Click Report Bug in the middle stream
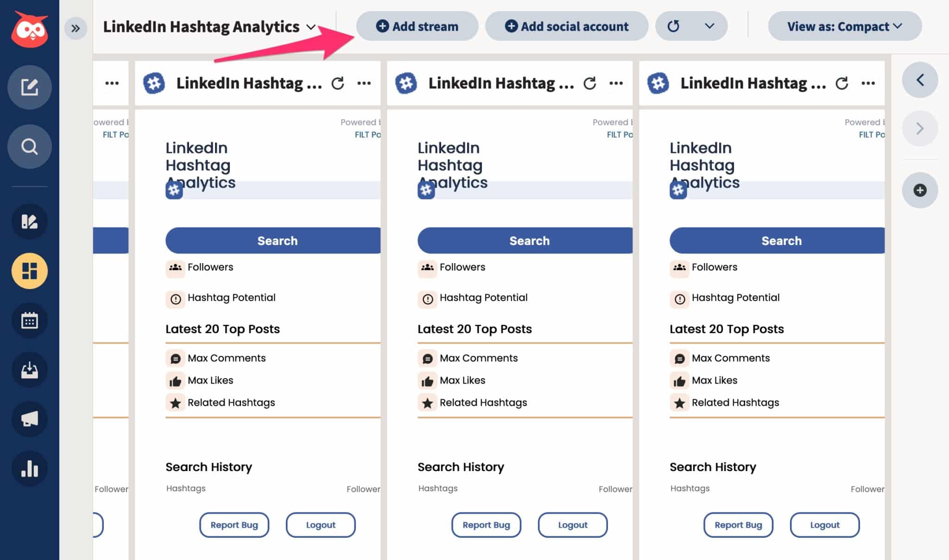 click(486, 525)
